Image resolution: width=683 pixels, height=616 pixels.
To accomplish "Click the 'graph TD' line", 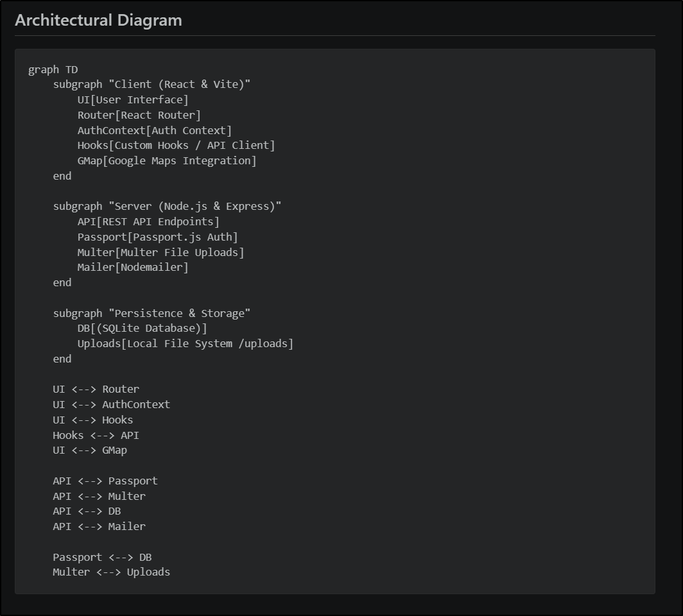I will coord(53,69).
